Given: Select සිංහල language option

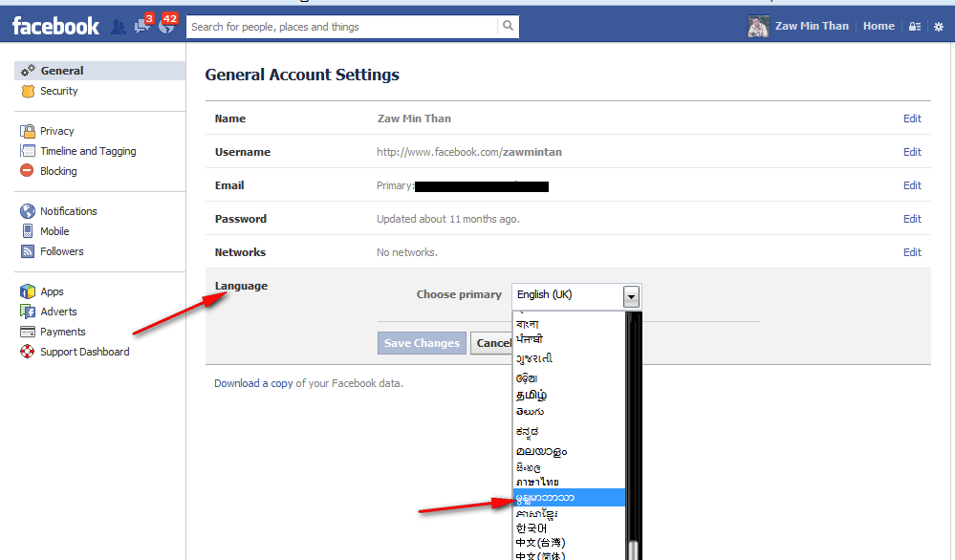Looking at the screenshot, I should (528, 467).
